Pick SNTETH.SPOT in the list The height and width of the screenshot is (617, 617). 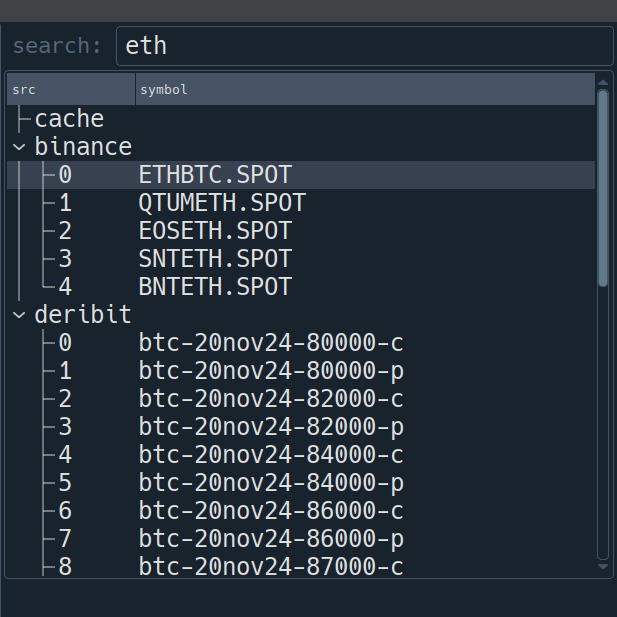point(215,259)
